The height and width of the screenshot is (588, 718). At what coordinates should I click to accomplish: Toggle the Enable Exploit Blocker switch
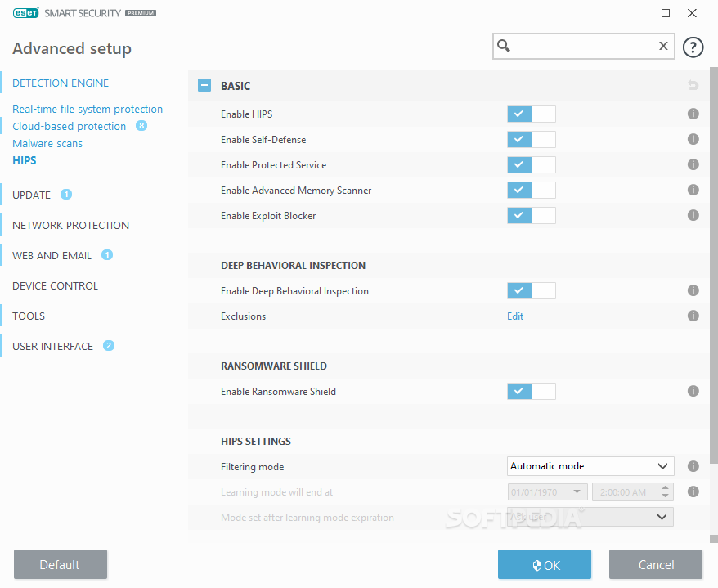point(532,215)
